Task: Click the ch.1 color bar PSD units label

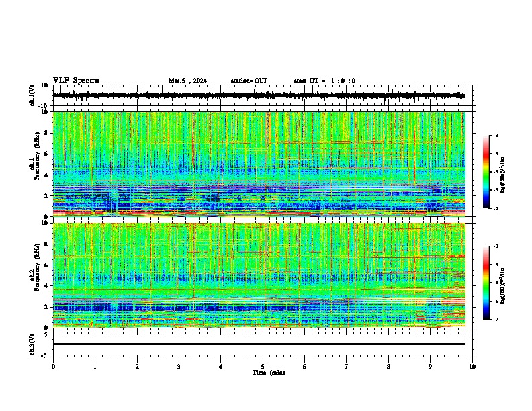Action: 503,175
